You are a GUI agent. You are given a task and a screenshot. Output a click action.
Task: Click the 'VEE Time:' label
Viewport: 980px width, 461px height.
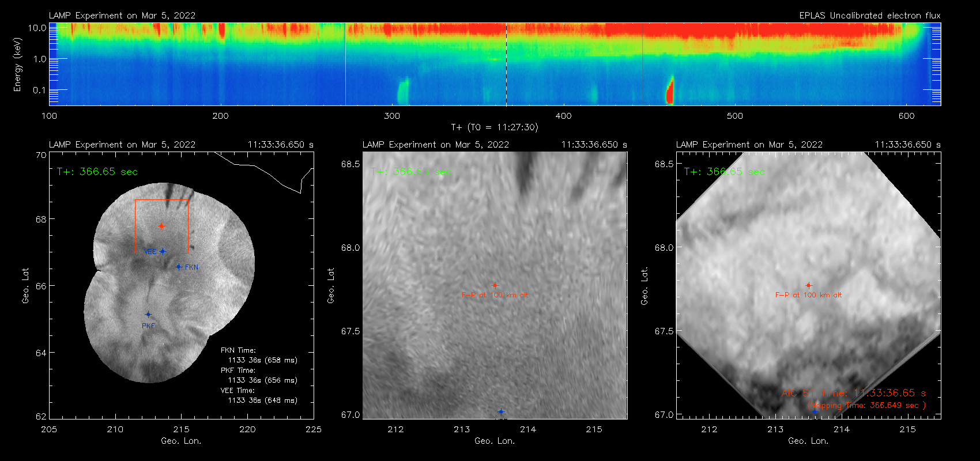click(238, 391)
